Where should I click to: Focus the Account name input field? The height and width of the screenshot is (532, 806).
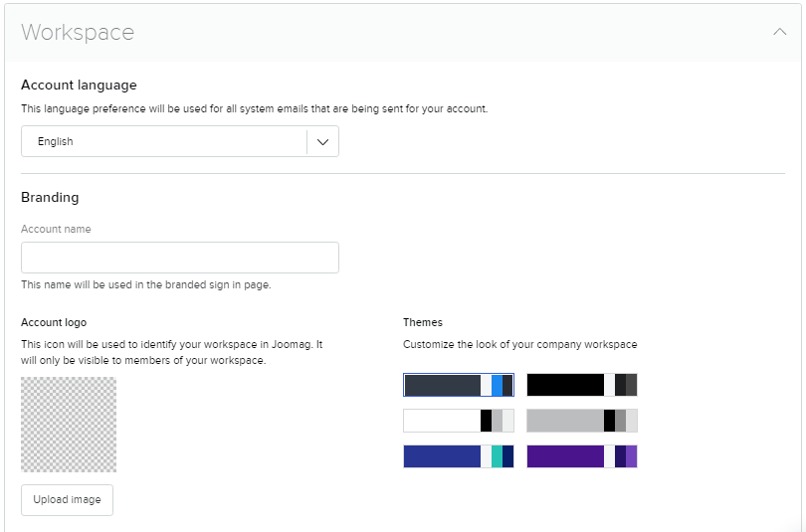(x=180, y=258)
